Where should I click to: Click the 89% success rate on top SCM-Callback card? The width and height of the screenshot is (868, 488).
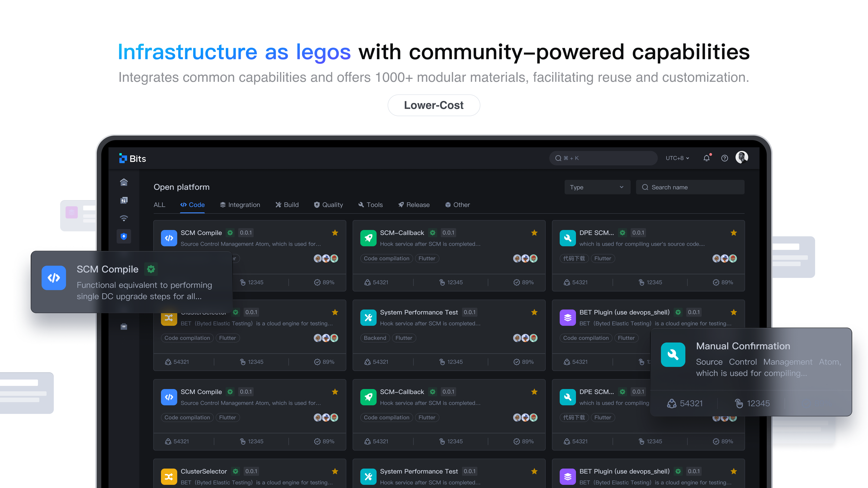click(524, 282)
